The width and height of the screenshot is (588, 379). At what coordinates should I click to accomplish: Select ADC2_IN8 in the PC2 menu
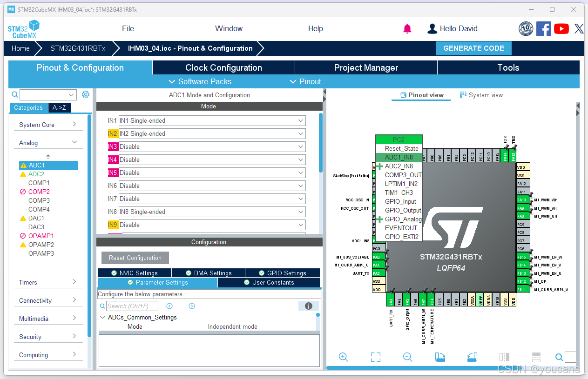[399, 166]
